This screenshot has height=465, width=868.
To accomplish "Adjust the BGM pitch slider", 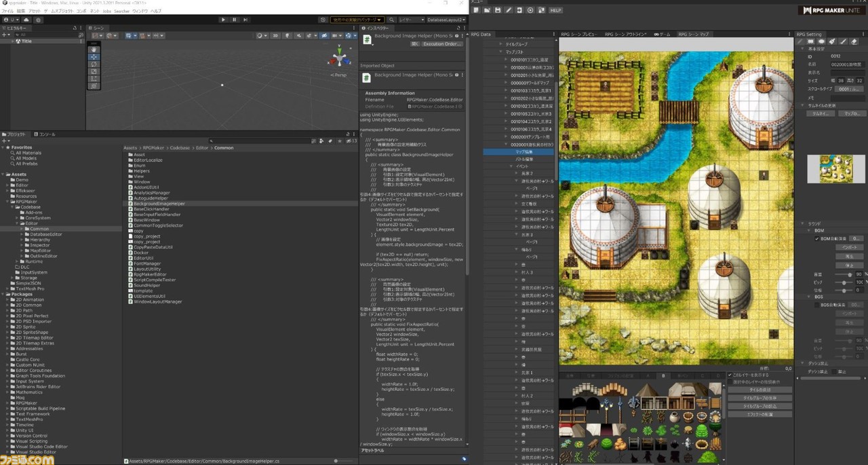I will click(x=842, y=282).
